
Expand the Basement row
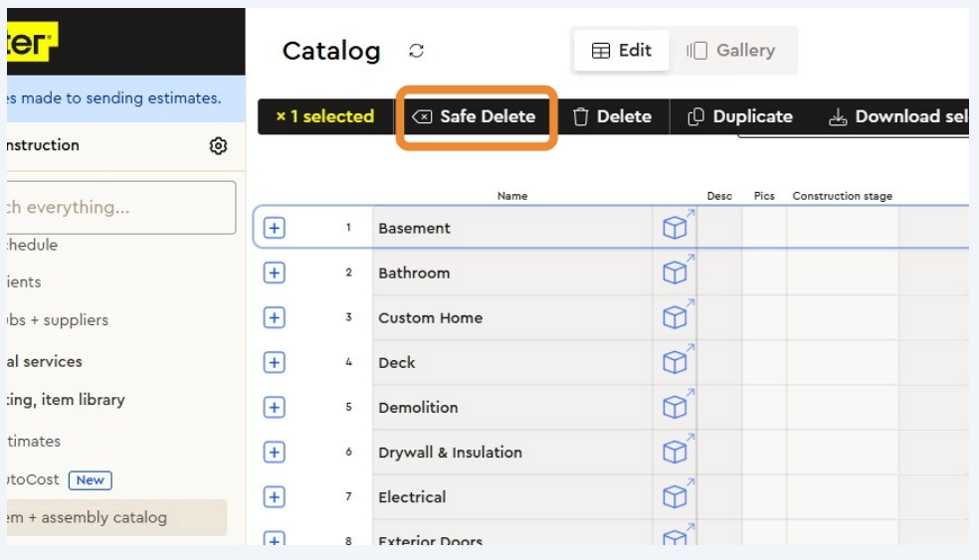click(x=275, y=228)
